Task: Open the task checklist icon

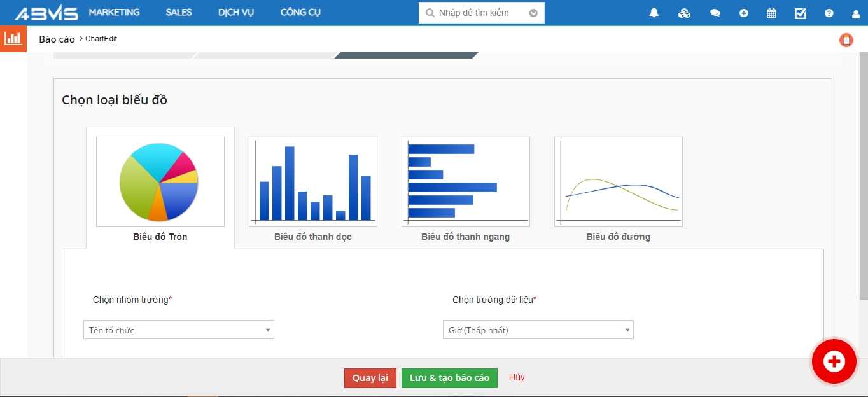Action: [801, 13]
